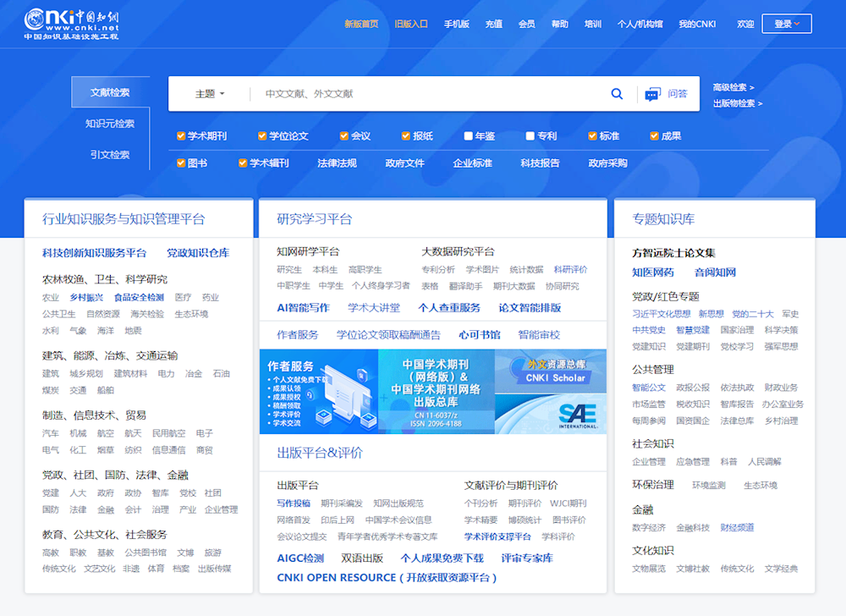Open 写作投稿 link
Viewport: 846px width, 616px height.
tap(294, 503)
